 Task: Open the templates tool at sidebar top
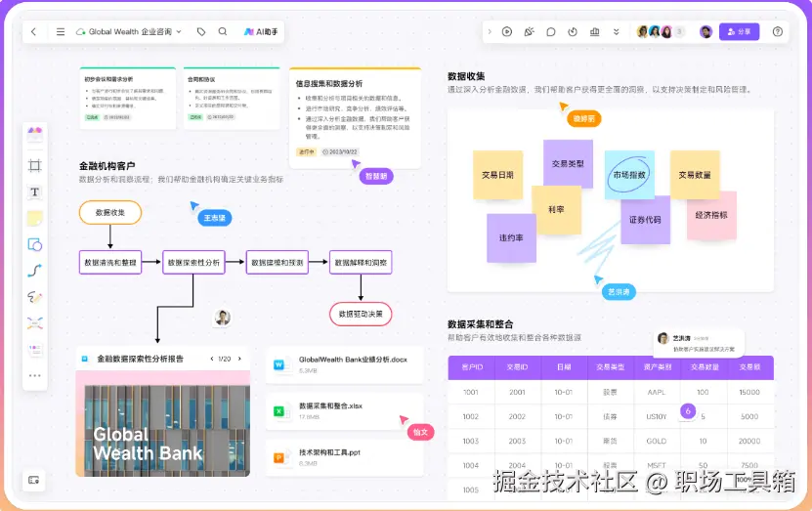pos(35,134)
